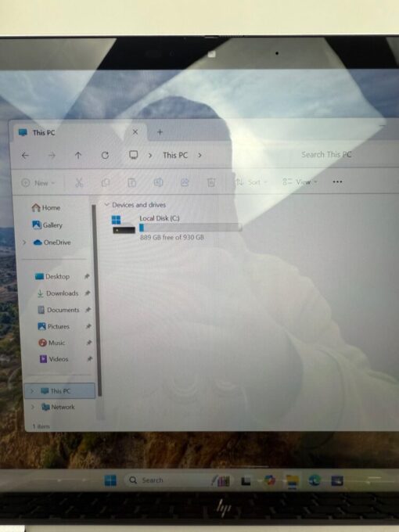Click the Delete trash icon
399x532 pixels.
click(211, 182)
